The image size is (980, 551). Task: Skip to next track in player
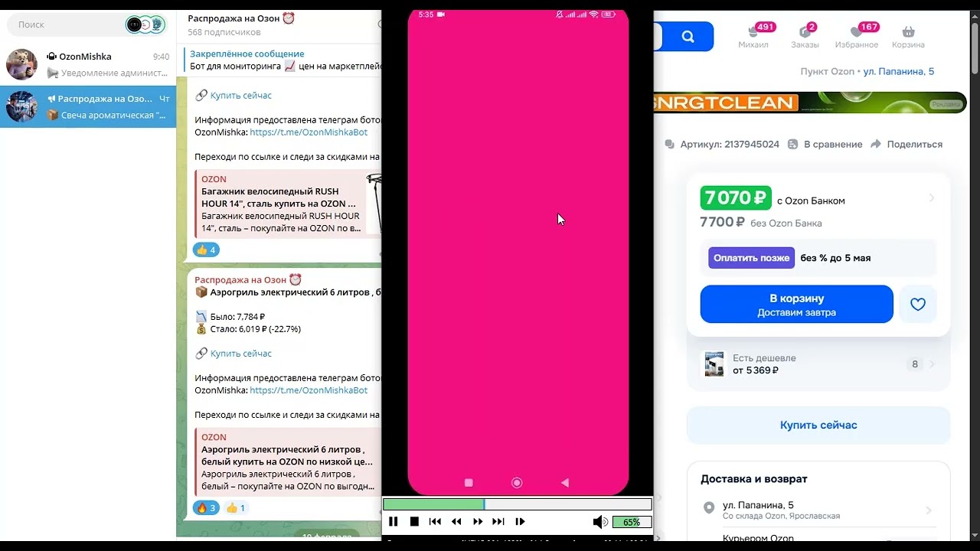pyautogui.click(x=498, y=522)
